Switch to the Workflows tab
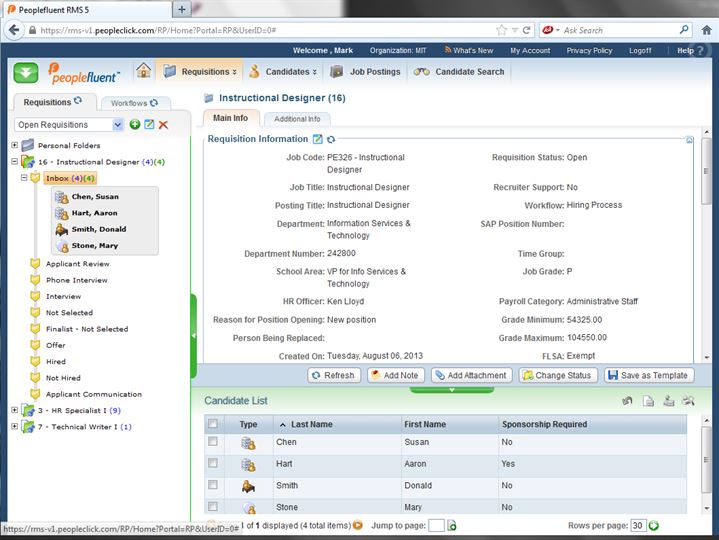The height and width of the screenshot is (540, 719). click(134, 103)
